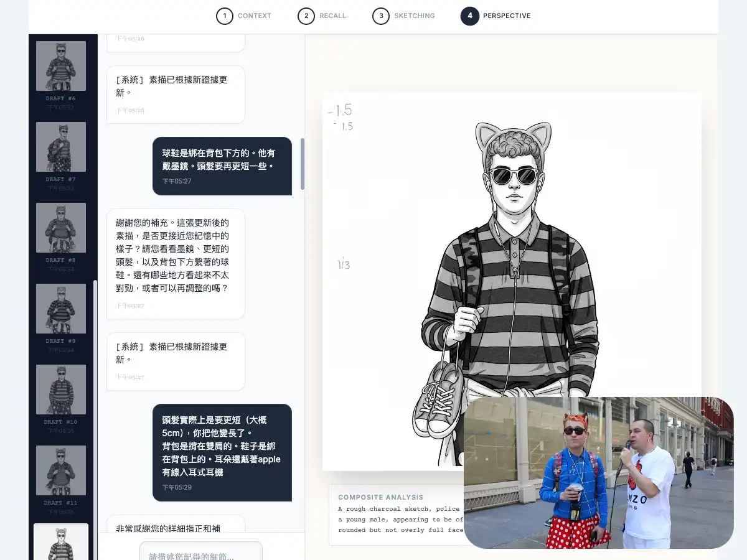This screenshot has width=747, height=560.
Task: Click the system message timestamped 下午05:26
Action: pyautogui.click(x=176, y=95)
